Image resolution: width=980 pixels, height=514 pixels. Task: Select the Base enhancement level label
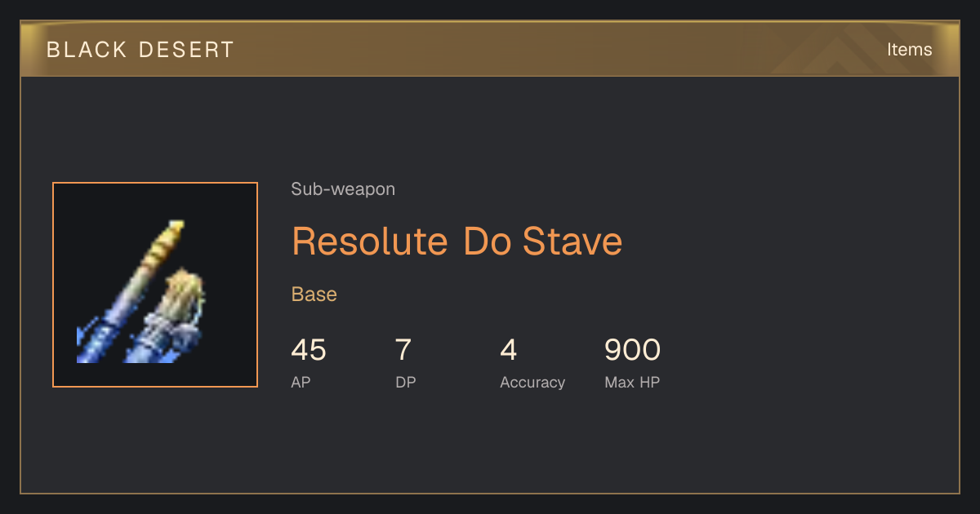(314, 295)
